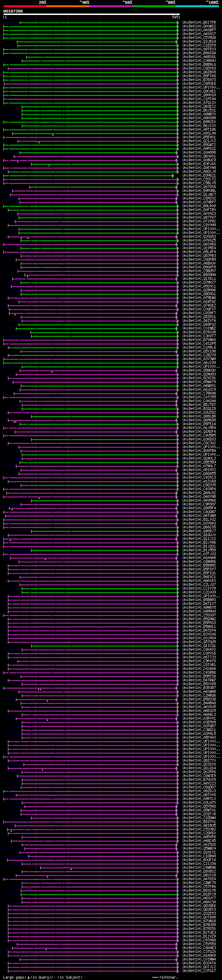222x980 pixels.
Task: Select hit label UniRef100_A9KGM9
Action: tap(199, 118)
